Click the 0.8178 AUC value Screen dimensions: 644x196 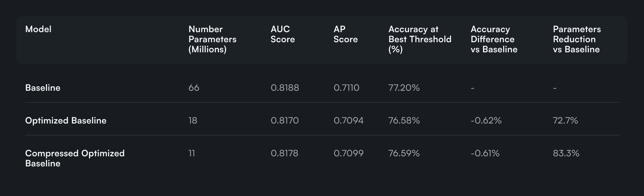coord(284,153)
